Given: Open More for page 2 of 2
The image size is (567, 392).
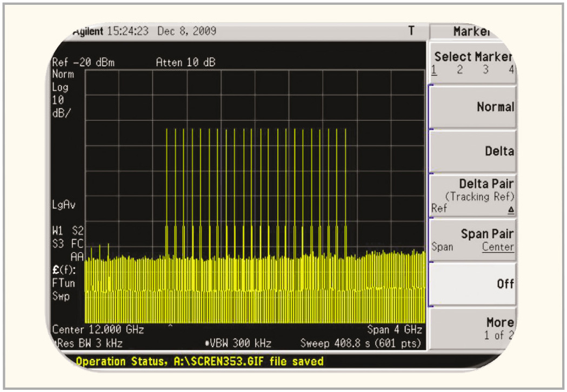Looking at the screenshot, I should [x=473, y=328].
